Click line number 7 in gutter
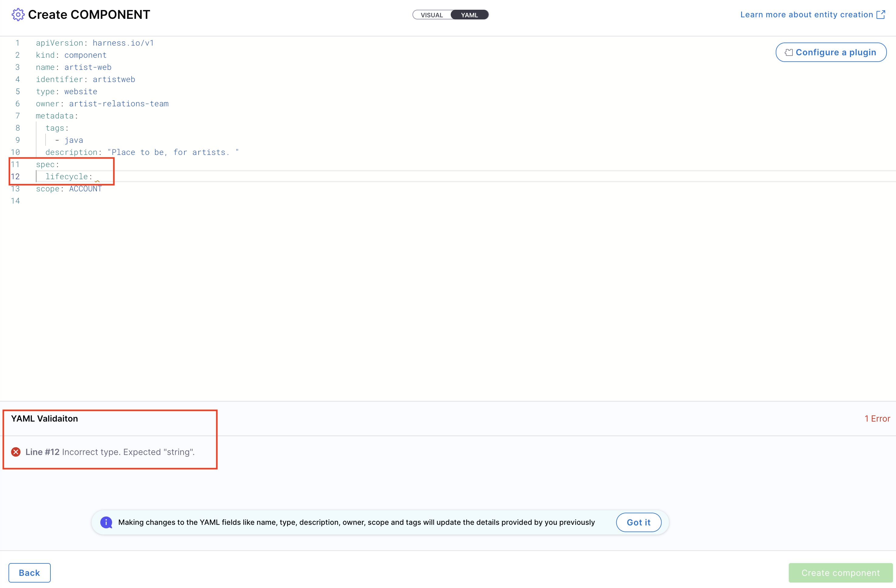 [17, 116]
